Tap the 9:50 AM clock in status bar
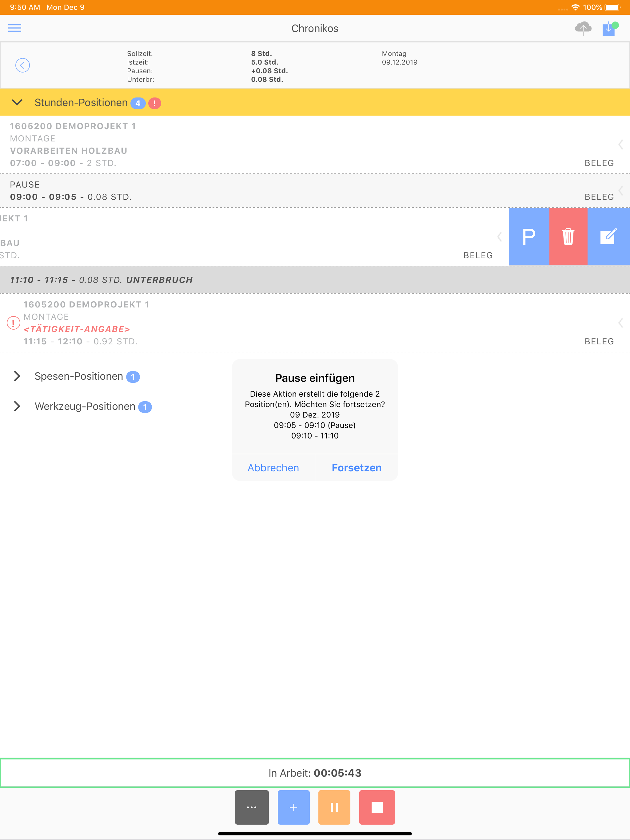The height and width of the screenshot is (840, 630). point(25,7)
